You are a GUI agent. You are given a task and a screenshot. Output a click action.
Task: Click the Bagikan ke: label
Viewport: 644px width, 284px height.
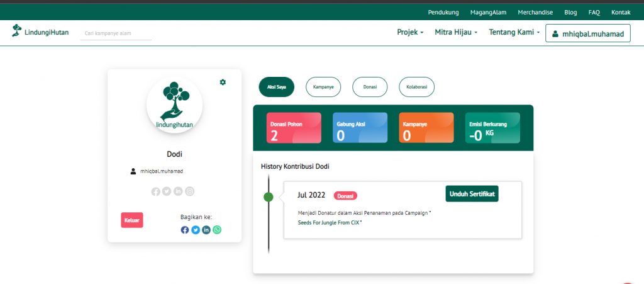pos(196,217)
